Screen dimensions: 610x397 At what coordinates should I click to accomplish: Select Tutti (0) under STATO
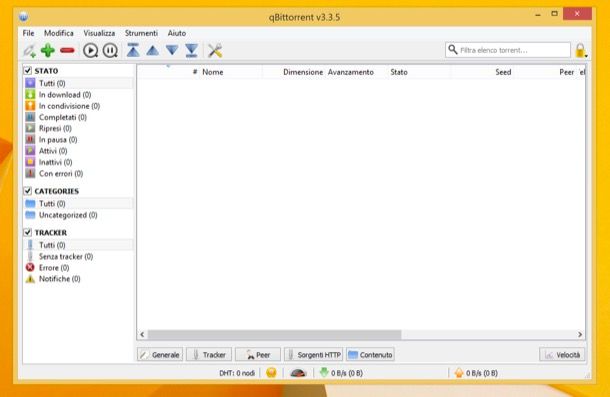click(x=78, y=83)
